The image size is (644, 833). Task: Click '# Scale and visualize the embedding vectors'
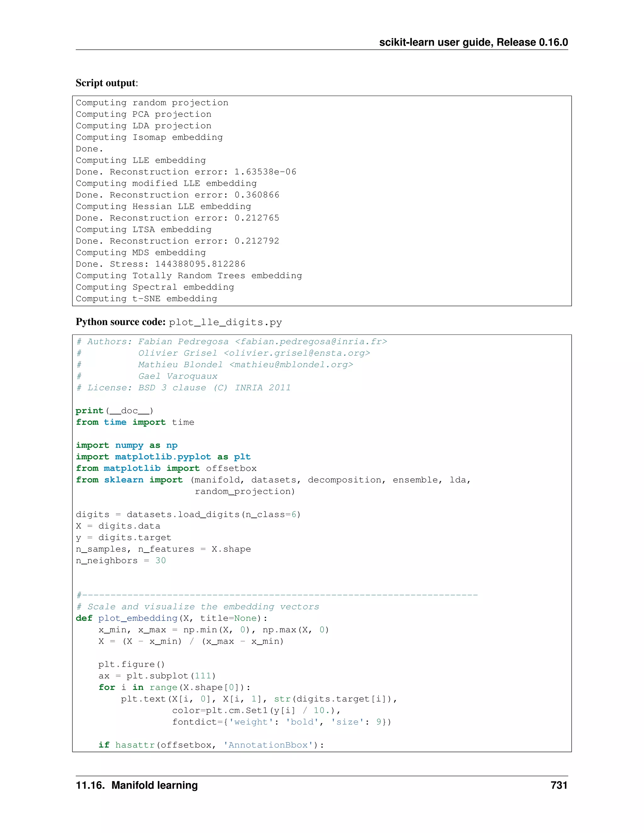coord(197,607)
